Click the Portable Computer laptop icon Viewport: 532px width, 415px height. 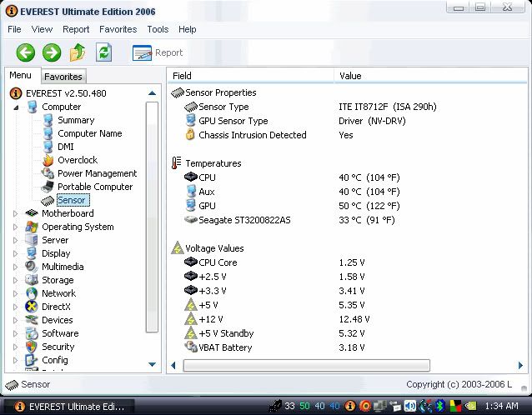[48, 187]
